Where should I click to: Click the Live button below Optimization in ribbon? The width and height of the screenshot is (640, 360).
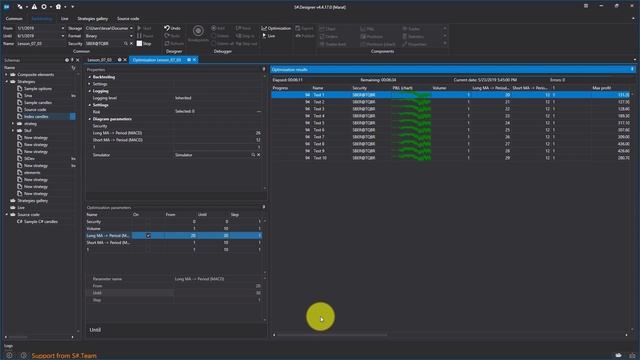(268, 36)
